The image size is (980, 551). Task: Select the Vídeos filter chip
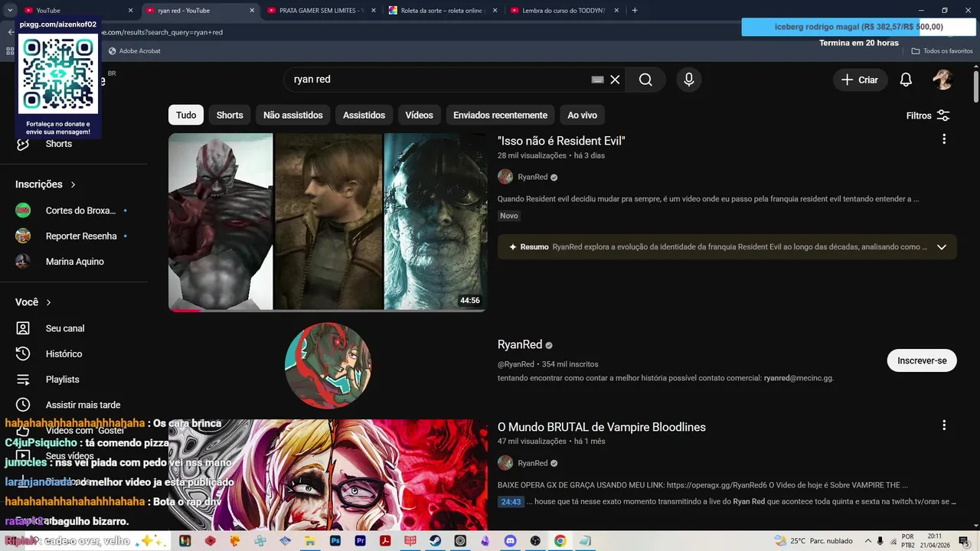click(x=419, y=115)
